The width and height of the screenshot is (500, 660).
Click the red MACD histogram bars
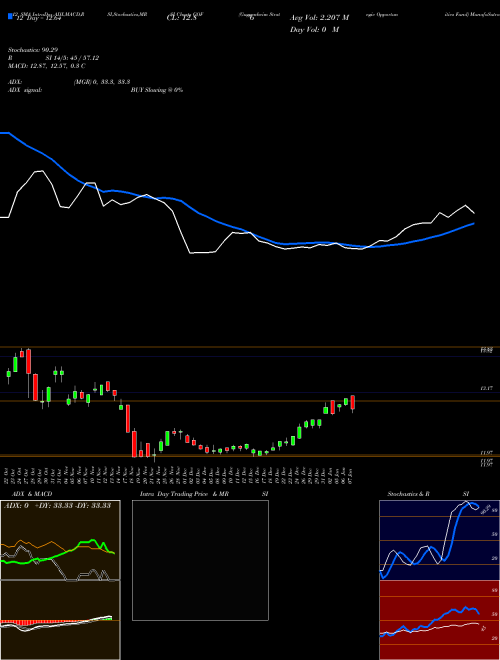pyautogui.click(x=25, y=623)
